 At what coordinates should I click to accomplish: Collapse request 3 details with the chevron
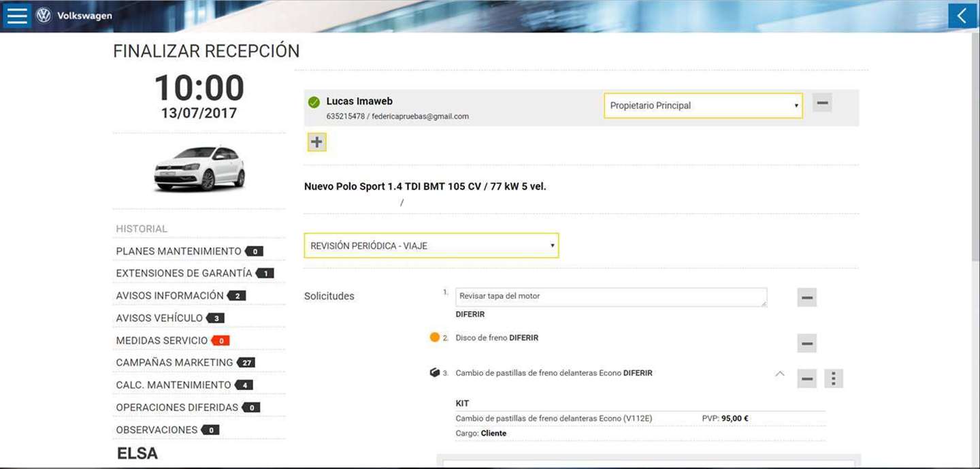pyautogui.click(x=780, y=374)
